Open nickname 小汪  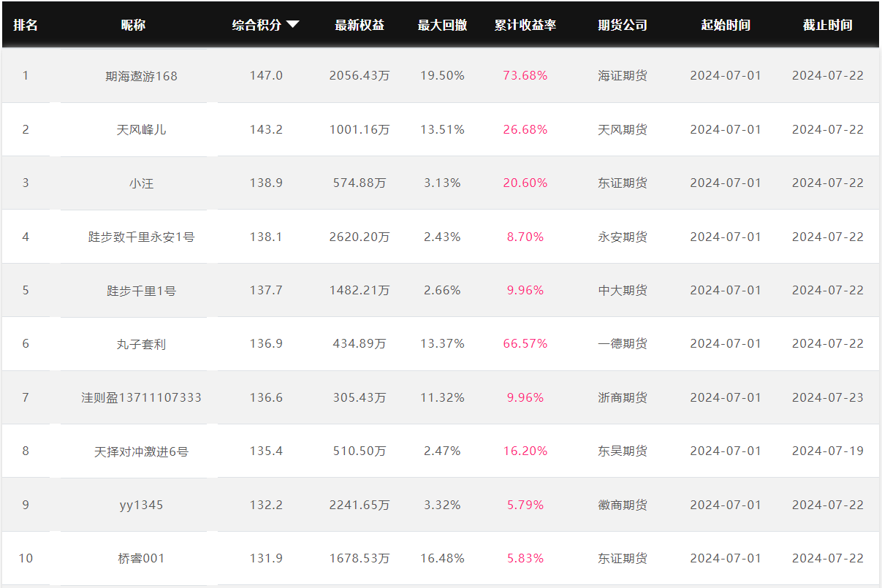141,183
